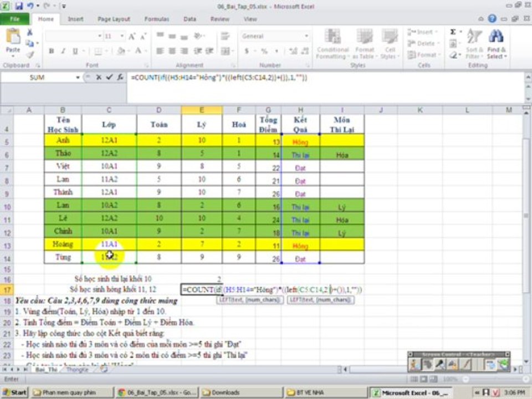Click the Decrease Font Size icon
This screenshot has width=532, height=399.
coord(144,37)
